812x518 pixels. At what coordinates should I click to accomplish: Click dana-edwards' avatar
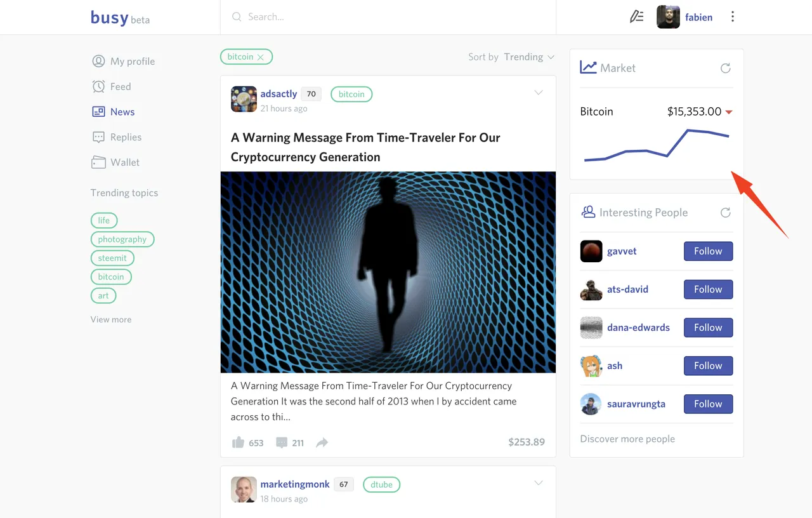591,328
